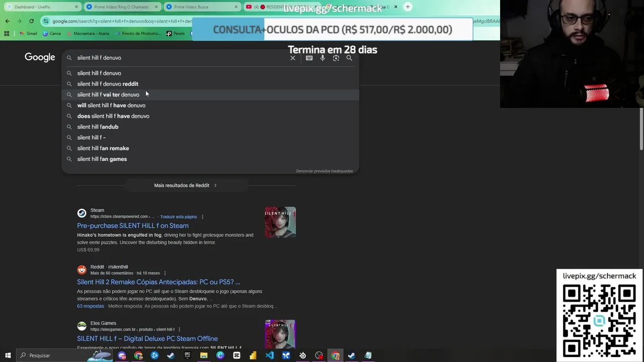Launch the Epic Games Launcher from the taskbar
The height and width of the screenshot is (362, 644).
[x=187, y=355]
